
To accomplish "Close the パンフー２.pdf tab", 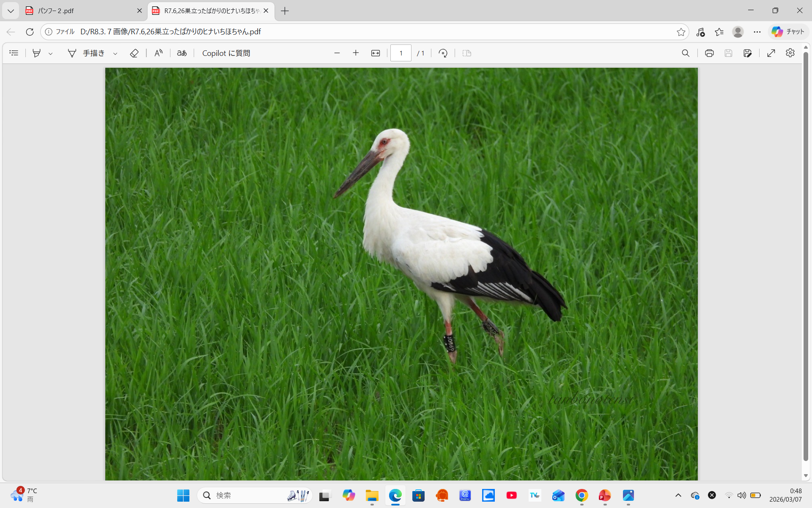I will coord(139,11).
